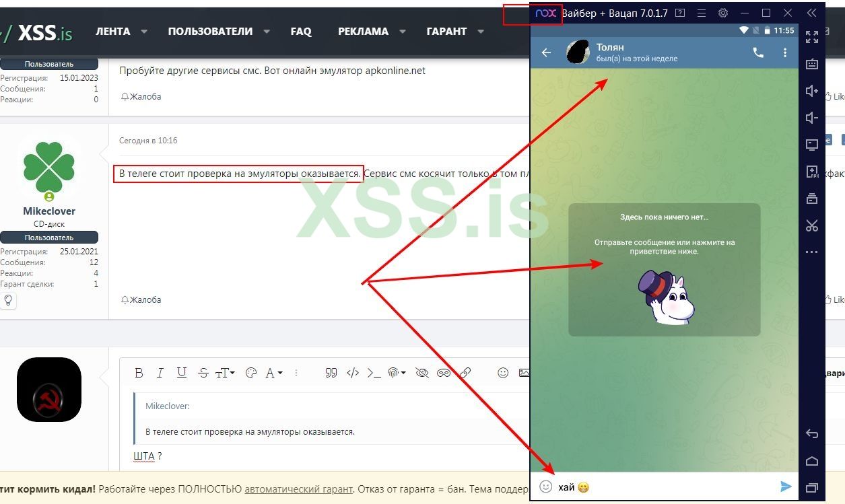
Task: Open автоматический гарант link in bottom notice
Action: pyautogui.click(x=298, y=489)
